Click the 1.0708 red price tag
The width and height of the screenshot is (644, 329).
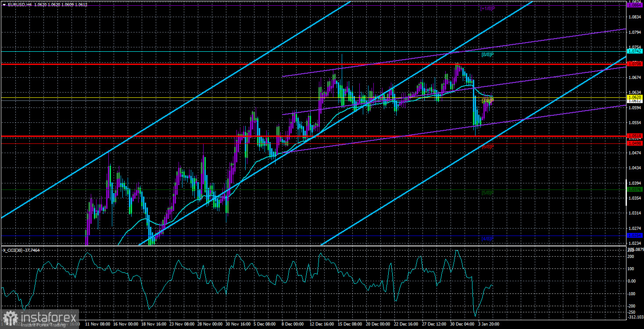pos(635,64)
